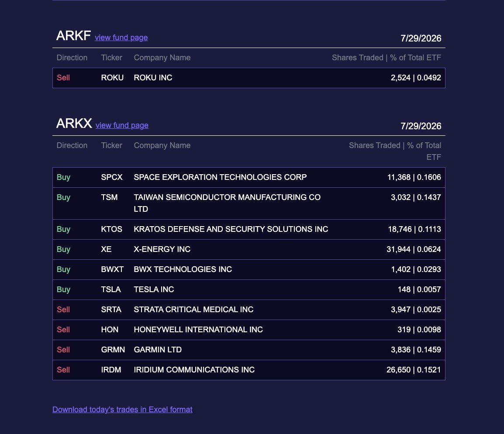Click HONEYWELL INTERNATIONAL INC name

[198, 330]
